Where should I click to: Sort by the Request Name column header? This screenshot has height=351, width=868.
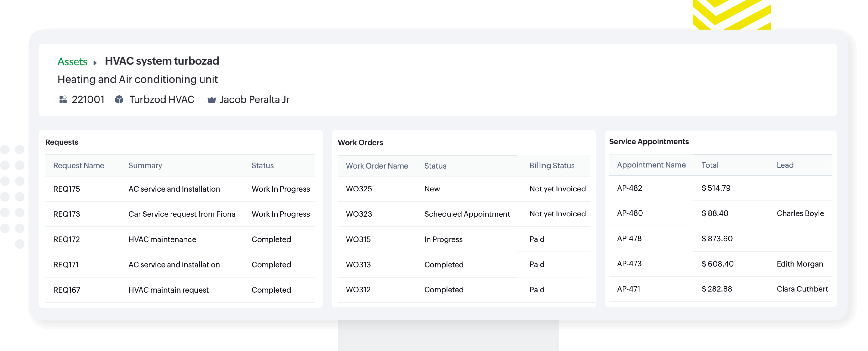point(79,165)
